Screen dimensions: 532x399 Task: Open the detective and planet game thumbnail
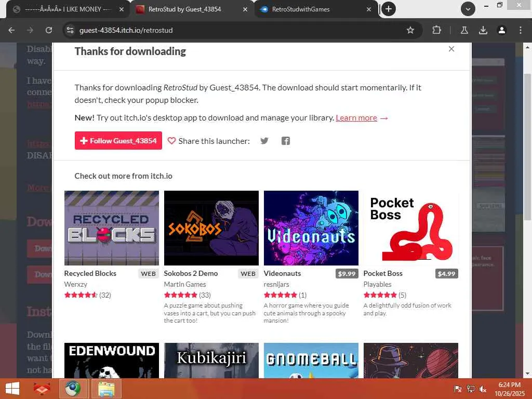(x=411, y=361)
